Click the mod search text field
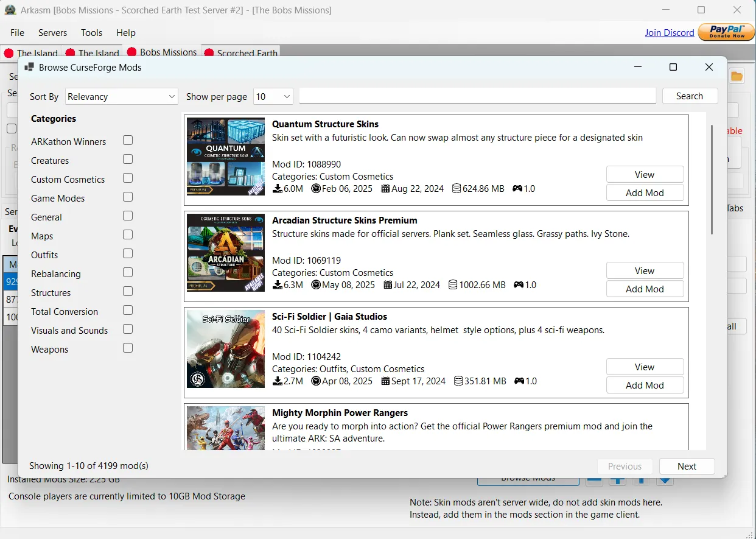The width and height of the screenshot is (756, 539). click(x=477, y=96)
